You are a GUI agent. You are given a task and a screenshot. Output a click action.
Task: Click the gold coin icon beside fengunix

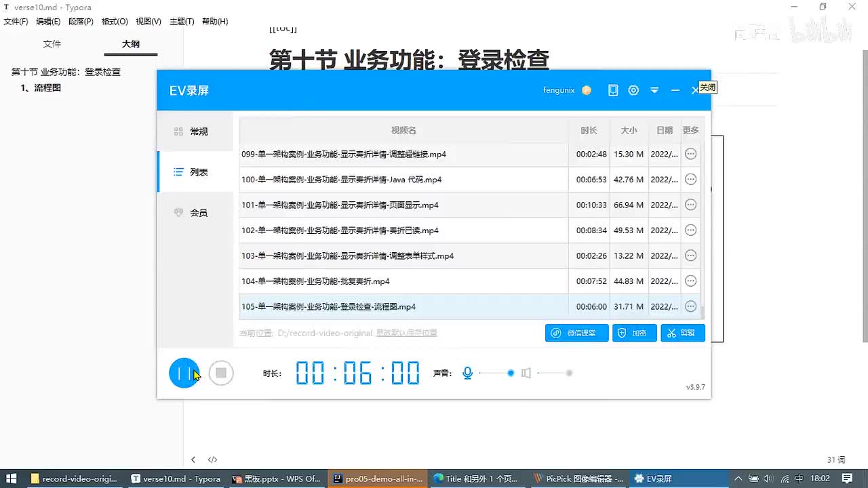click(x=587, y=90)
